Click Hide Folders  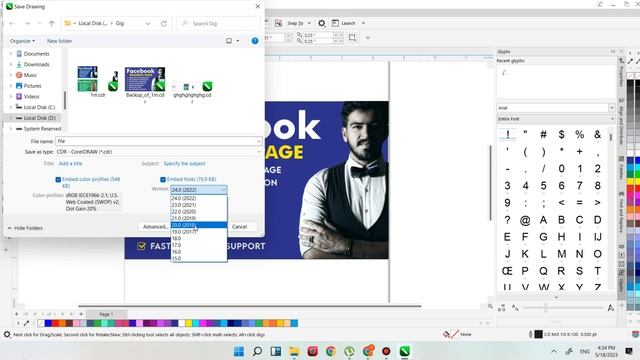pyautogui.click(x=25, y=228)
